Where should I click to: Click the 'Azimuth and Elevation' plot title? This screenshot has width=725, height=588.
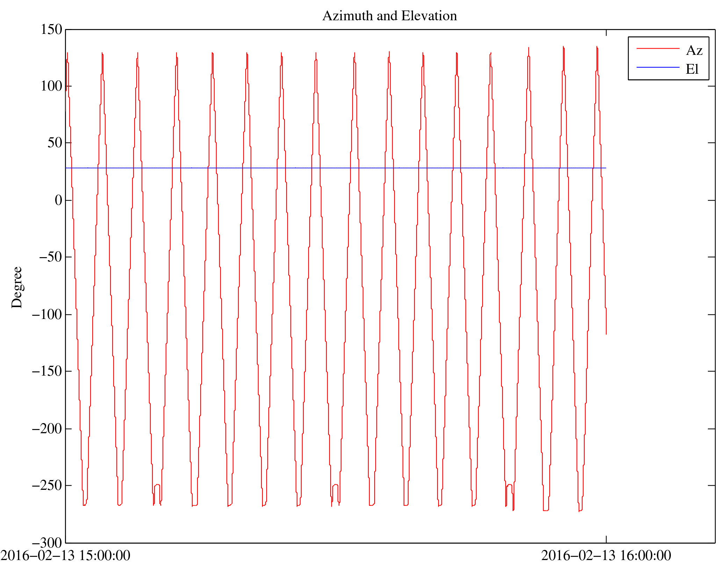(389, 16)
